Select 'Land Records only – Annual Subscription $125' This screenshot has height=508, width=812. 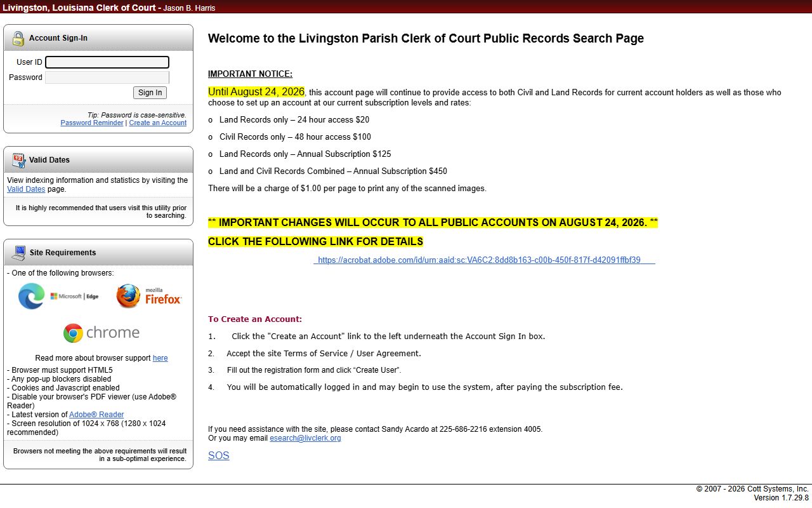click(x=305, y=154)
